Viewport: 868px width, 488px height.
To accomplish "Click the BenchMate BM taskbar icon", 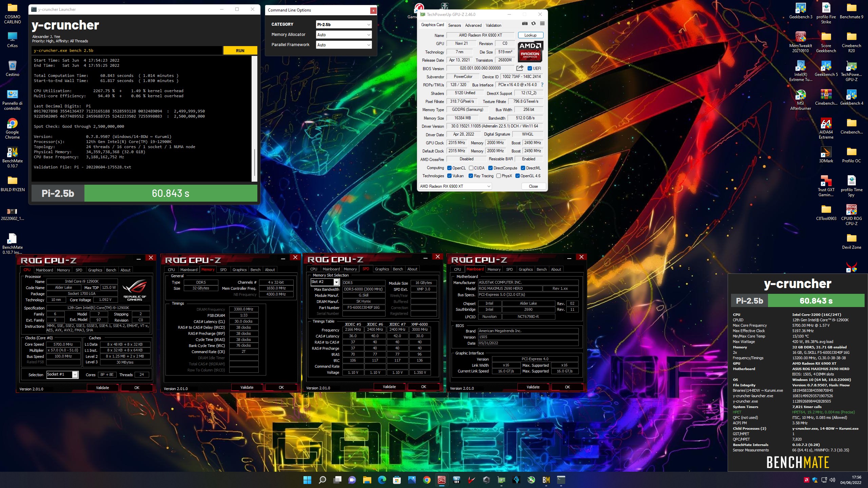I will 546,480.
